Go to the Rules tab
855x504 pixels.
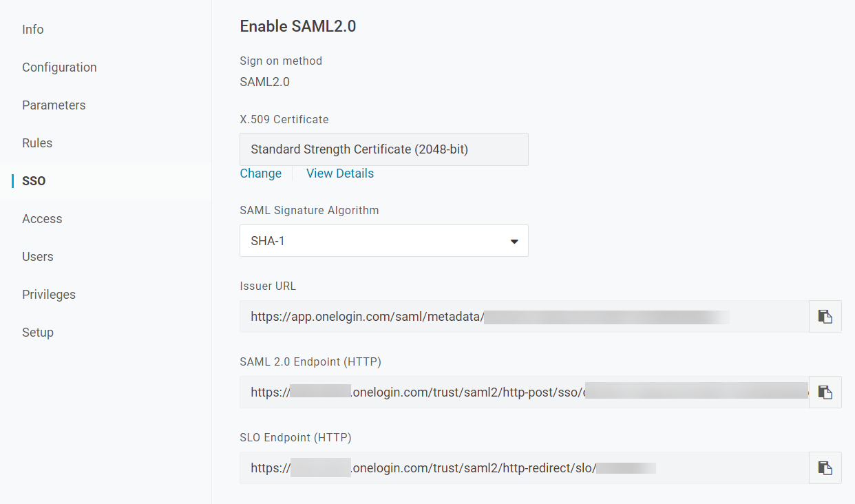[37, 143]
